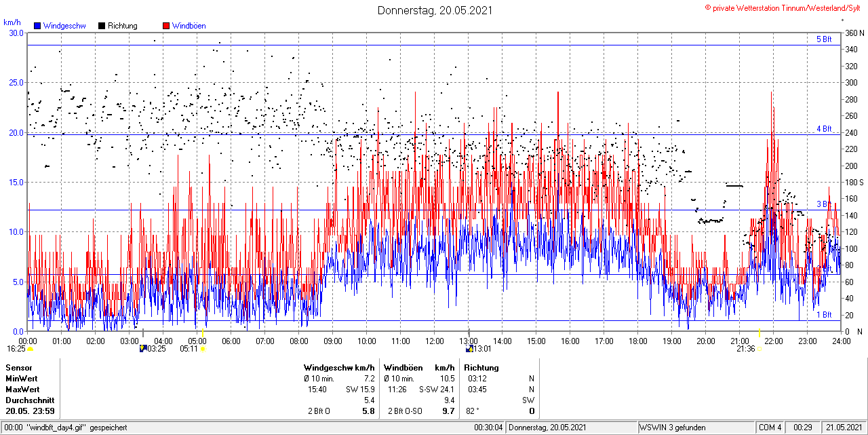This screenshot has height=435, width=868.
Task: Click the 21.05.2021 status bar date
Action: coord(844,428)
